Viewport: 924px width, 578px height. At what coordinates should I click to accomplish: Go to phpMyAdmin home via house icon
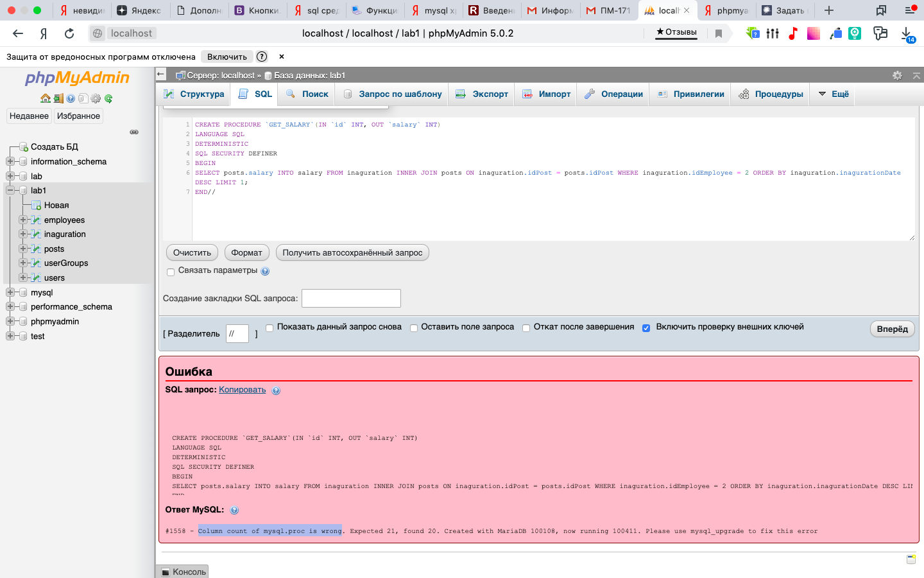pyautogui.click(x=45, y=98)
